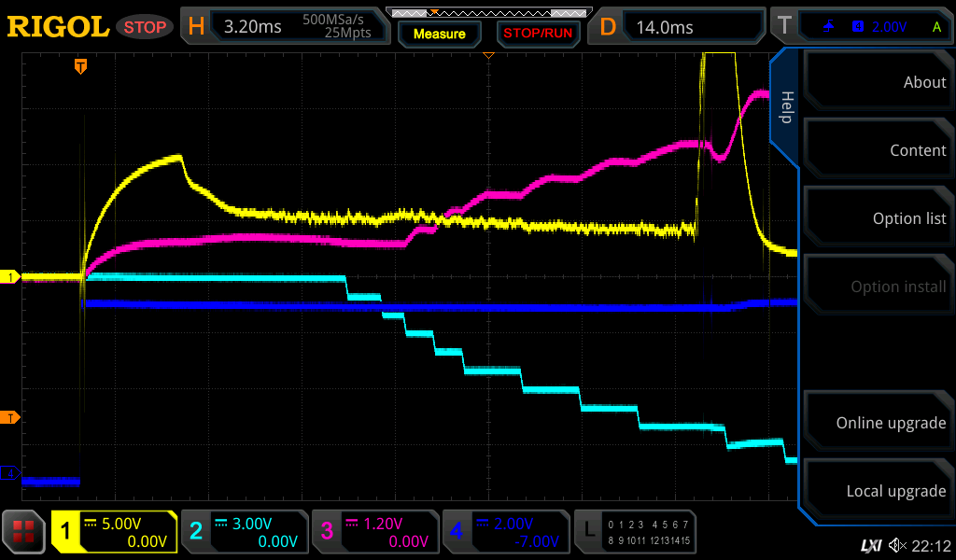Image resolution: width=956 pixels, height=560 pixels.
Task: Click the orange trigger level T marker on left edge
Action: point(11,417)
